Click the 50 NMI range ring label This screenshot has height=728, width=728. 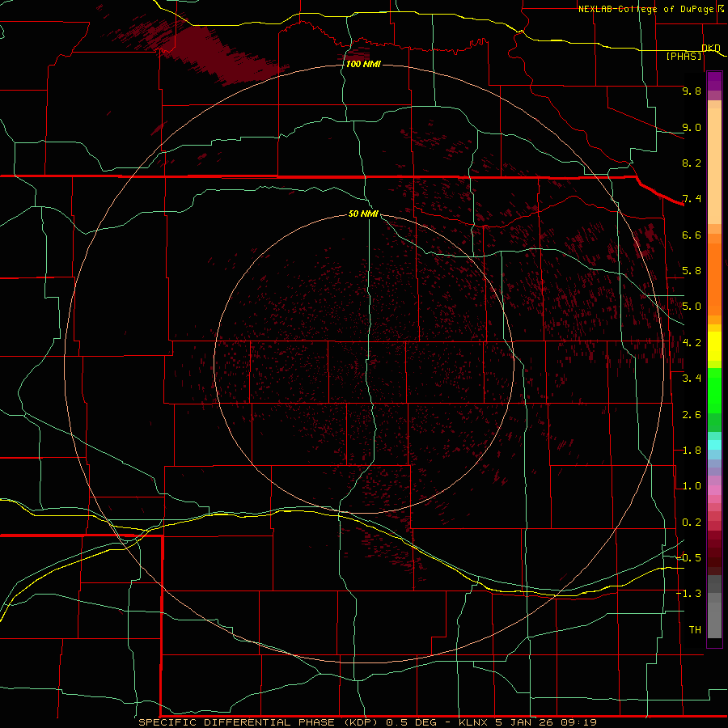pos(363,214)
